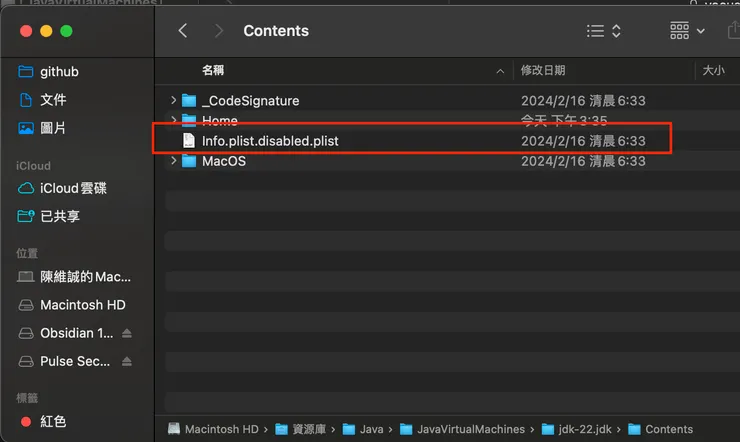Open the 文件 sidebar item
740x442 pixels.
(53, 100)
